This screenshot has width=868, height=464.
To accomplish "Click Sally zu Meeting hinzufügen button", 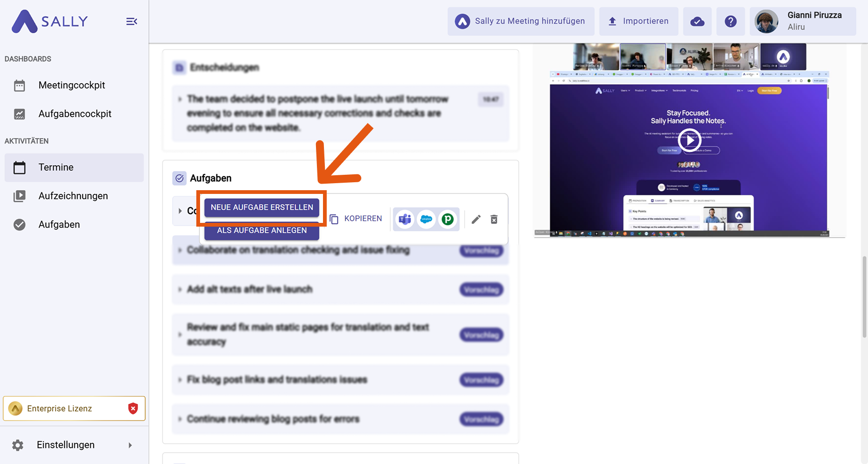I will click(x=521, y=21).
